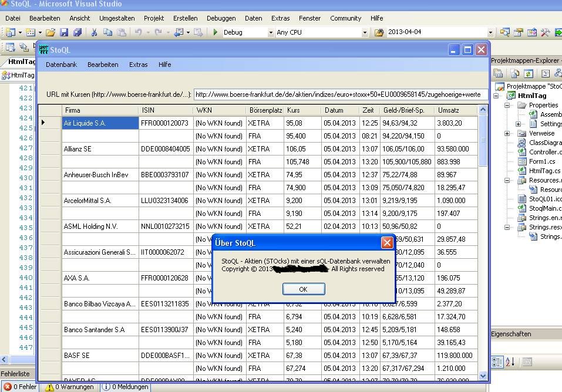
Task: Open the Any CPU platform dropdown
Action: coord(365,33)
